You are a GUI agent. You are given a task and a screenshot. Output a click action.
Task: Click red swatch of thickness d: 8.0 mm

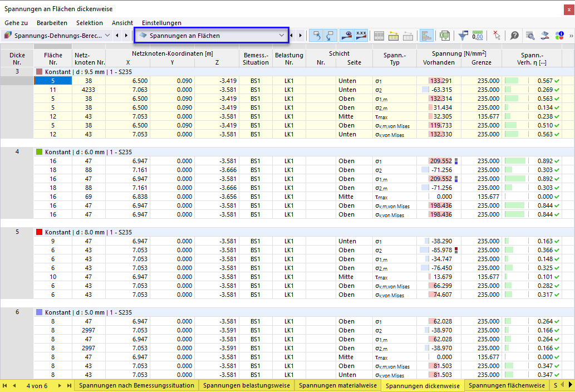[39, 232]
